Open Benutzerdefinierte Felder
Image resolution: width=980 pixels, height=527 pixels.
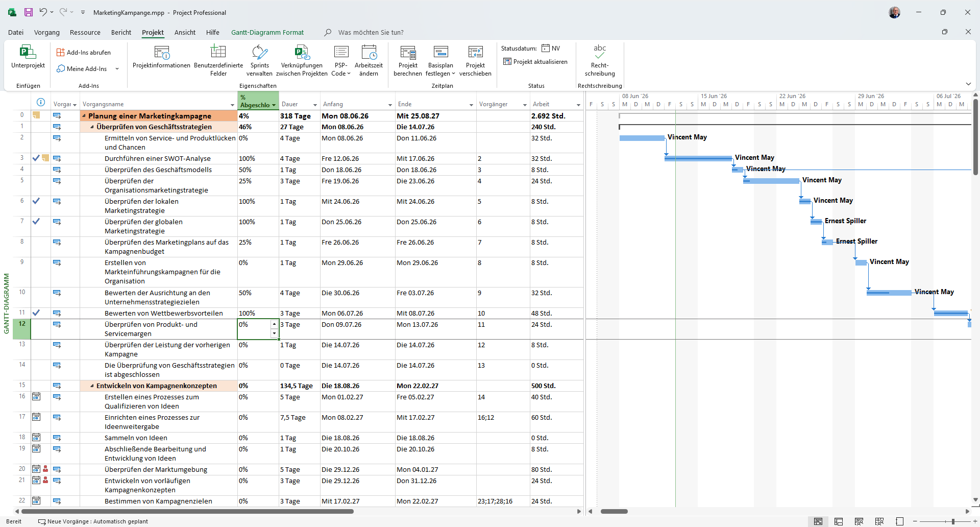218,61
